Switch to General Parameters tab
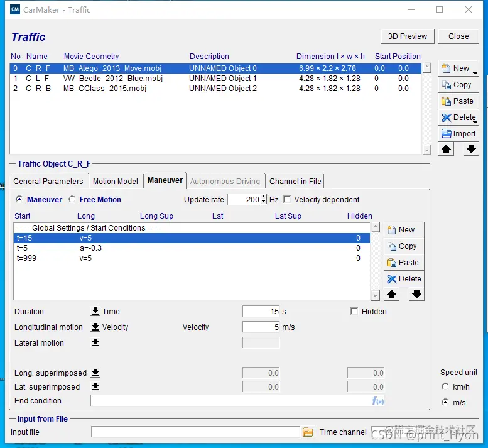Viewport: 488px width, 448px height. 48,181
